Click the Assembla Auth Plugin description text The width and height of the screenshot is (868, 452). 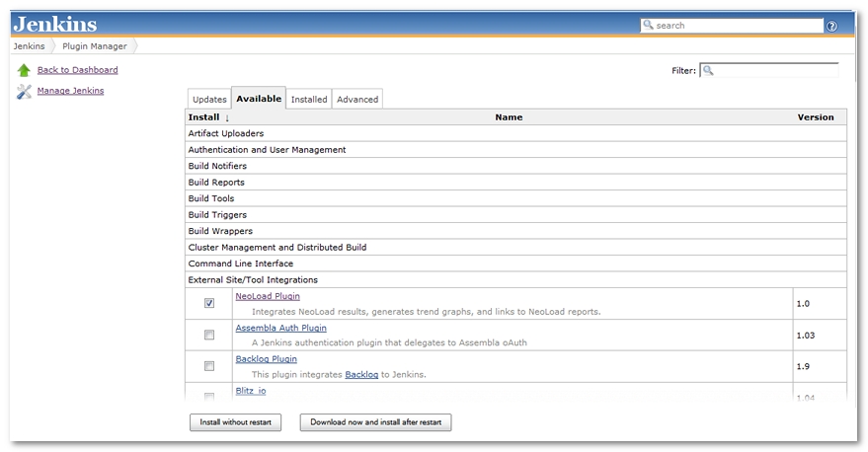coord(389,342)
